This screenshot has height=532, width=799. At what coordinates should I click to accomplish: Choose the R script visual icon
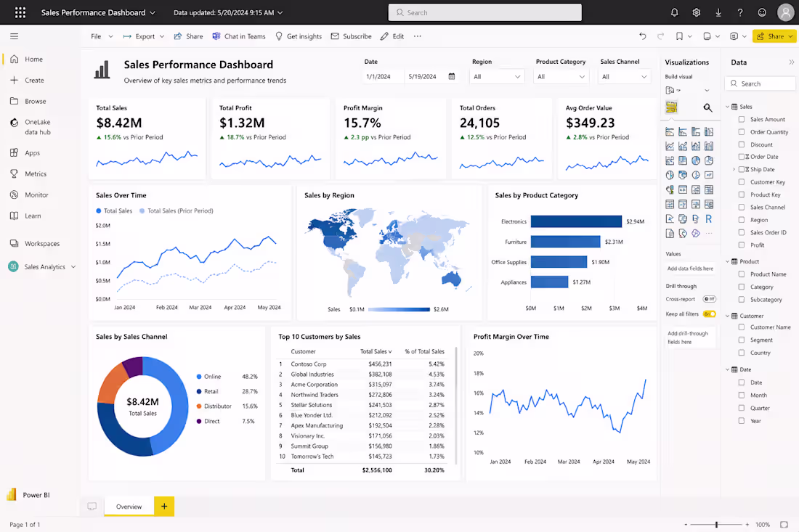[708, 219]
